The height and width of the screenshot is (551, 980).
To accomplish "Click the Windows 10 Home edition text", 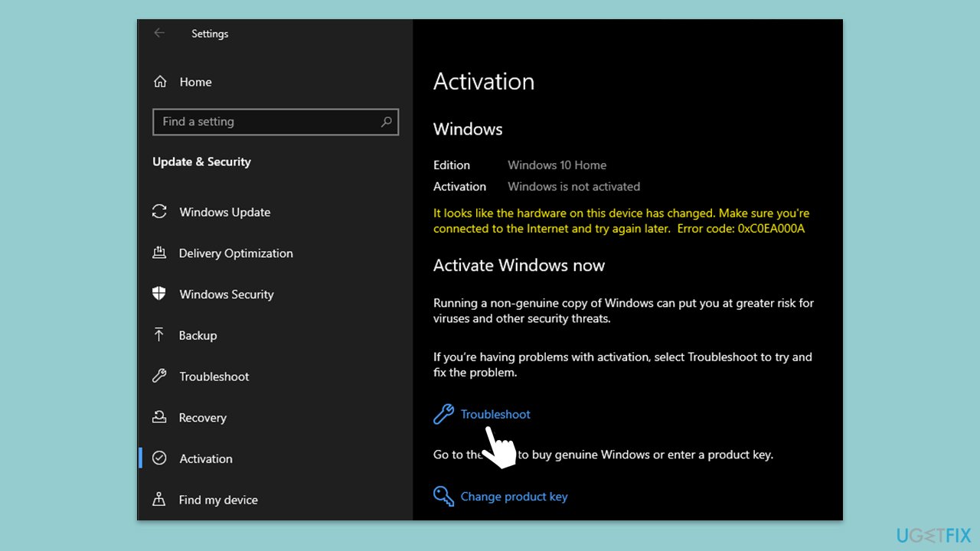I will click(x=557, y=165).
